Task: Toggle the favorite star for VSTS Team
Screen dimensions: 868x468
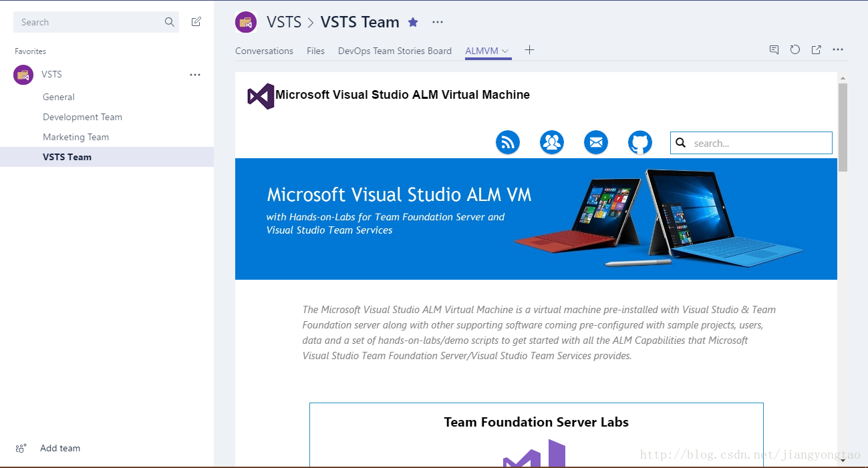Action: [413, 22]
